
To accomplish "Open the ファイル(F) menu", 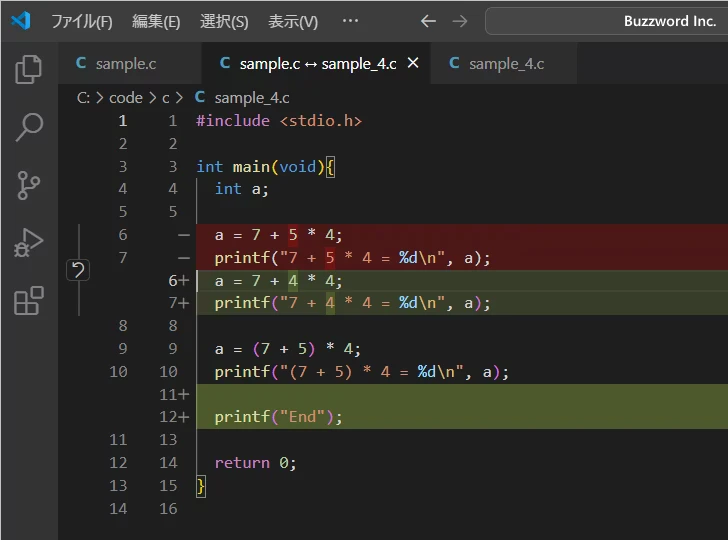I will click(x=82, y=21).
